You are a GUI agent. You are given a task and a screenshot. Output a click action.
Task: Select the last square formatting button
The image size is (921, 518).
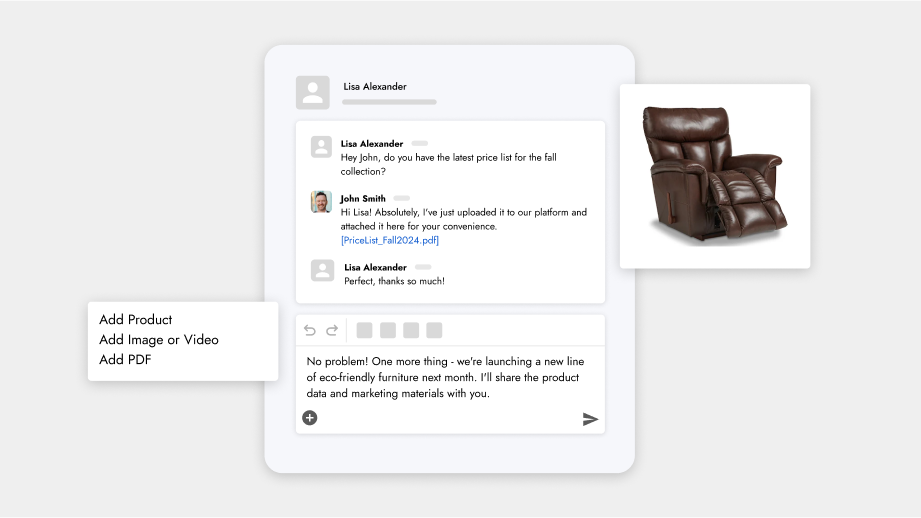coord(434,330)
